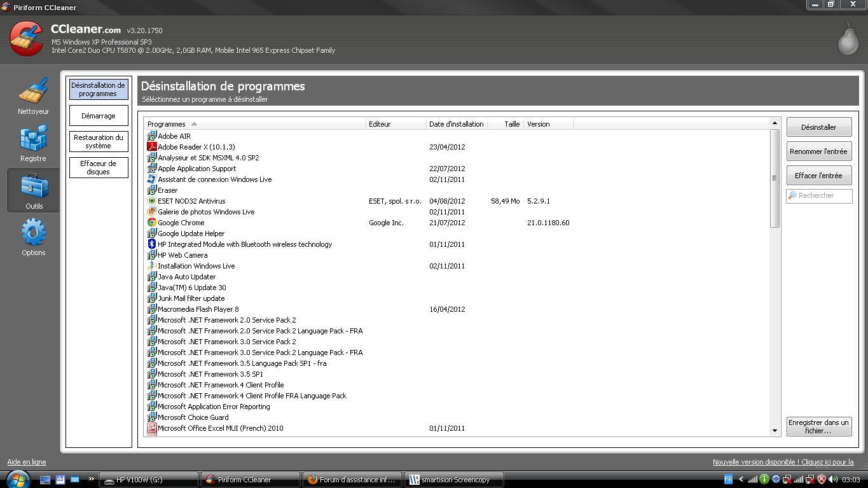Click the Effacer l'entrée button
868x488 pixels.
[x=819, y=176]
